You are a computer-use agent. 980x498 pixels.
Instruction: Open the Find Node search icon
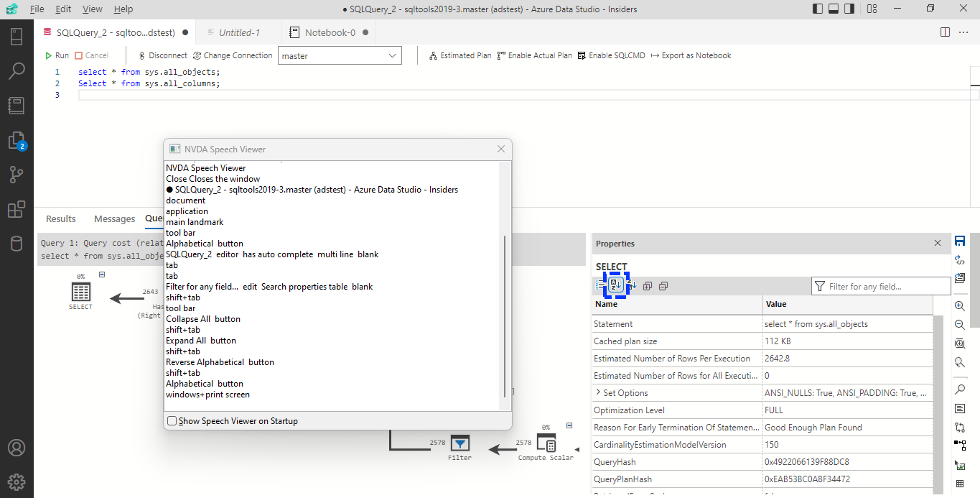point(960,389)
